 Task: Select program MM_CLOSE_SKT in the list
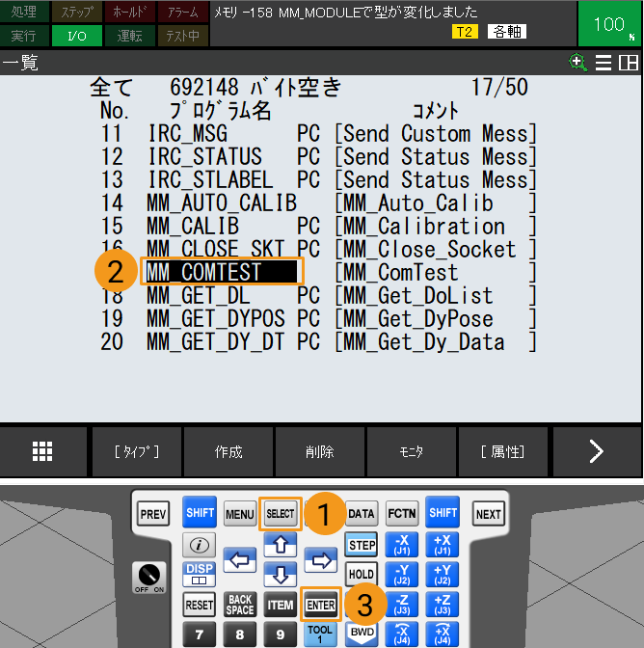[216, 249]
